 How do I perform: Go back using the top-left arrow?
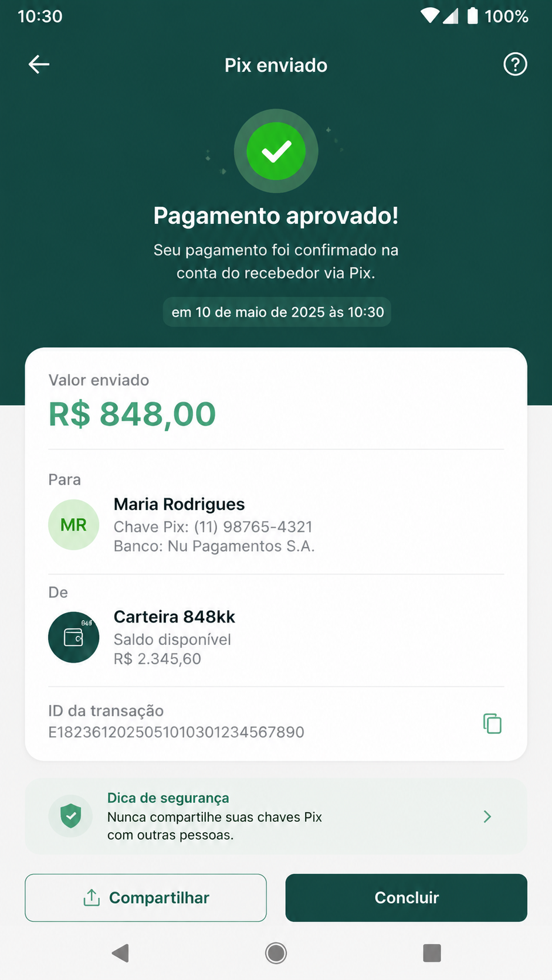click(x=39, y=64)
